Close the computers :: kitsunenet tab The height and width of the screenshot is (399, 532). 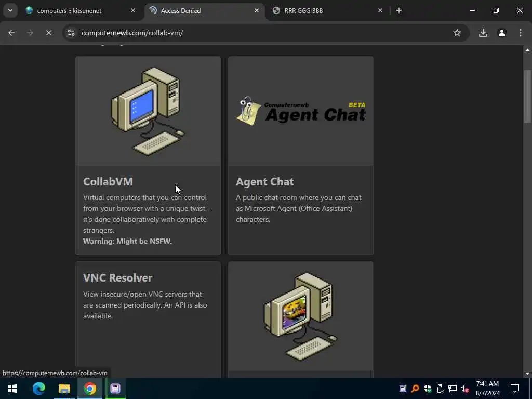(x=133, y=10)
